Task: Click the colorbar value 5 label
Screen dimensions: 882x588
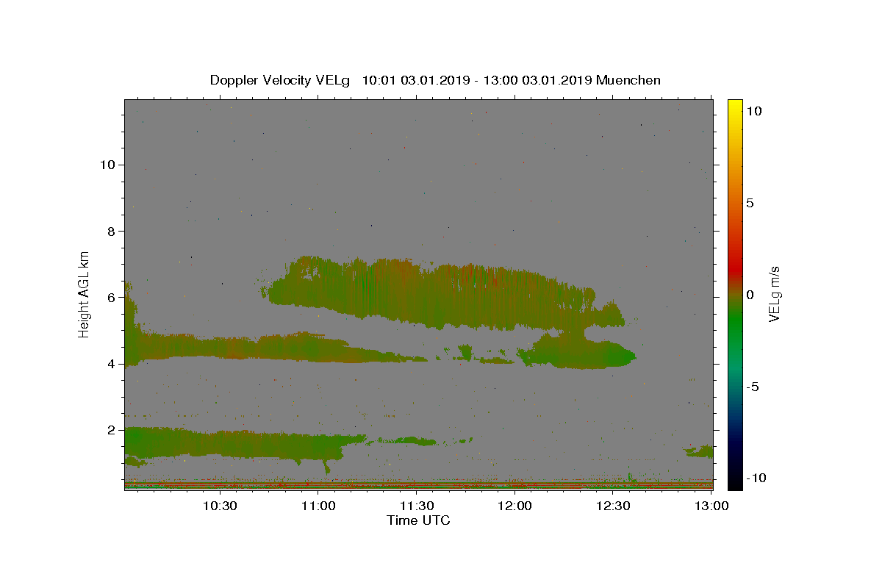Action: 751,203
